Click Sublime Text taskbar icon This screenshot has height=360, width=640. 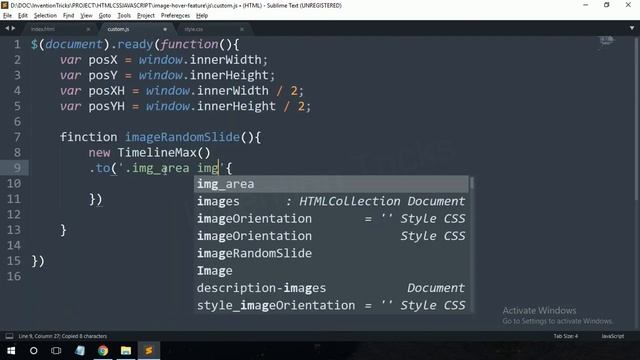click(x=149, y=351)
